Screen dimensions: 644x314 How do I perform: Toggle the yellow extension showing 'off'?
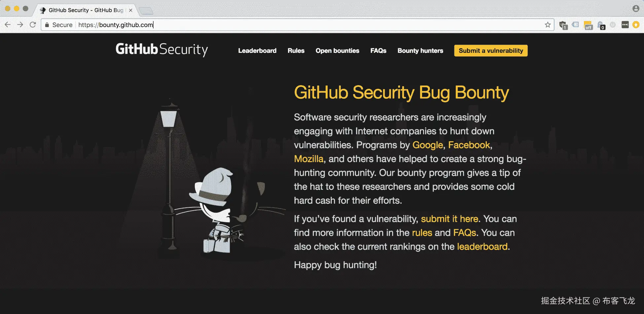[x=588, y=25]
